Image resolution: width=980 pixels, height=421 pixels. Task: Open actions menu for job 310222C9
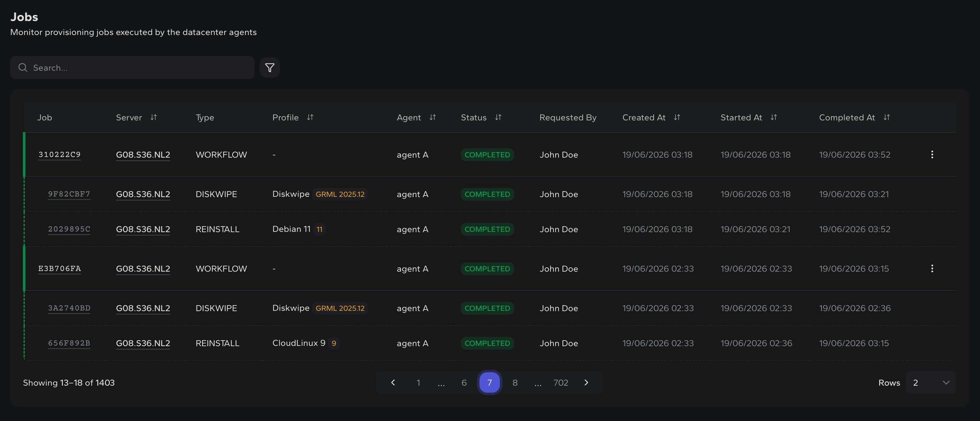(932, 154)
